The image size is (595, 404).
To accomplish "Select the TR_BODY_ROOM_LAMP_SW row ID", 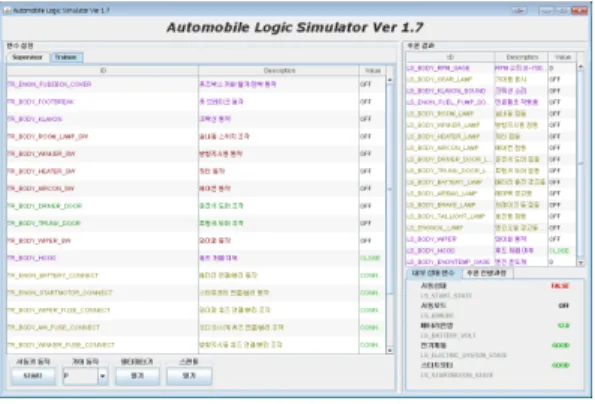I will tap(48, 137).
